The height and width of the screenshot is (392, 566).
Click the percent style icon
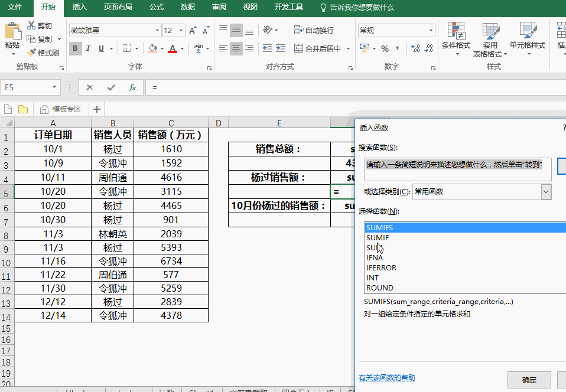[x=385, y=48]
